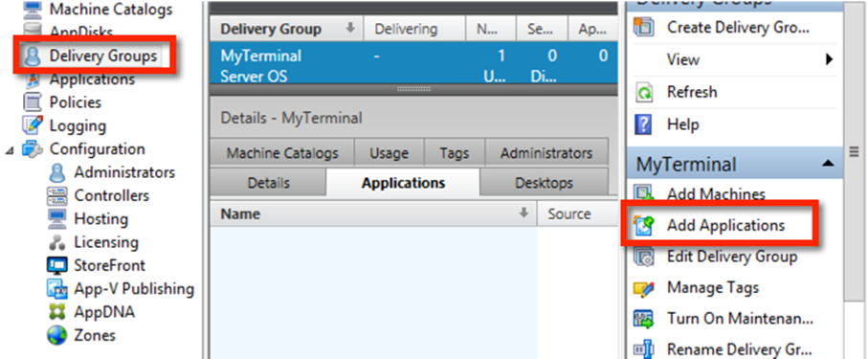Image resolution: width=868 pixels, height=359 pixels.
Task: Open Help from Actions pane
Action: [683, 124]
